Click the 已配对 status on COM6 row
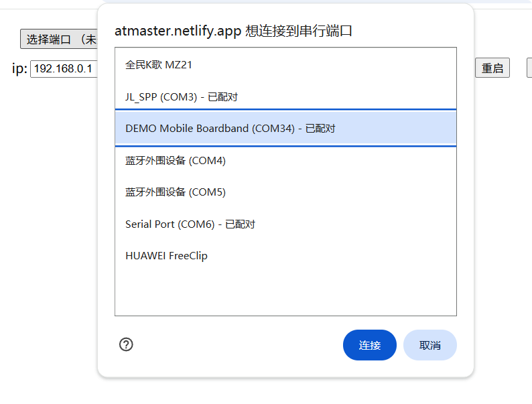 (x=241, y=224)
